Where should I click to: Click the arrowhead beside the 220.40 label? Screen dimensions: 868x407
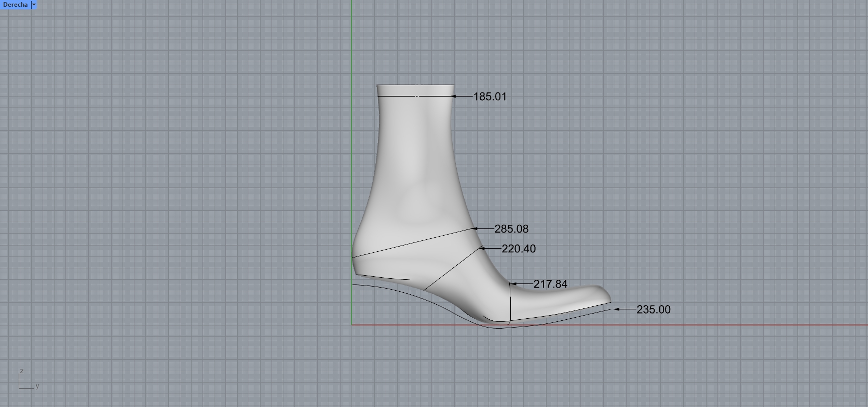click(x=482, y=249)
